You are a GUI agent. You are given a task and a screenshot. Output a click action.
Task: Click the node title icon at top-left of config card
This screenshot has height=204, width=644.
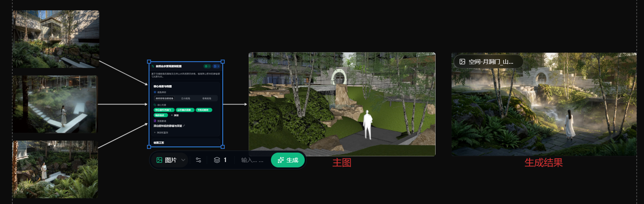(x=153, y=66)
